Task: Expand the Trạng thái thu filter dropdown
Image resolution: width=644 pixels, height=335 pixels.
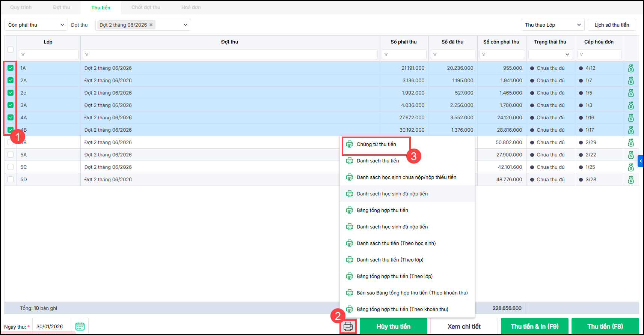Action: (x=567, y=55)
